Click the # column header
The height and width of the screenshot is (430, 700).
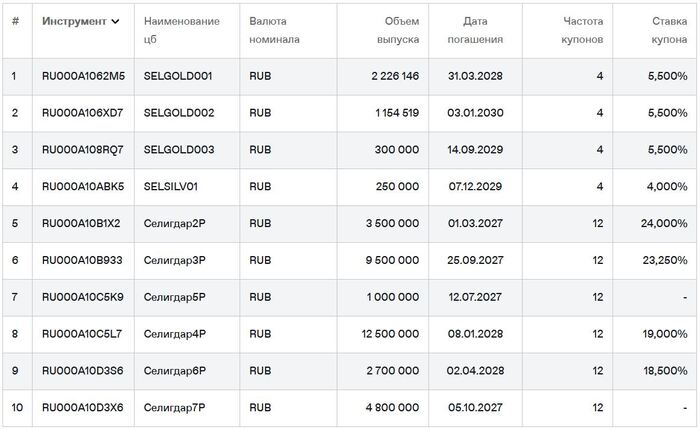15,21
